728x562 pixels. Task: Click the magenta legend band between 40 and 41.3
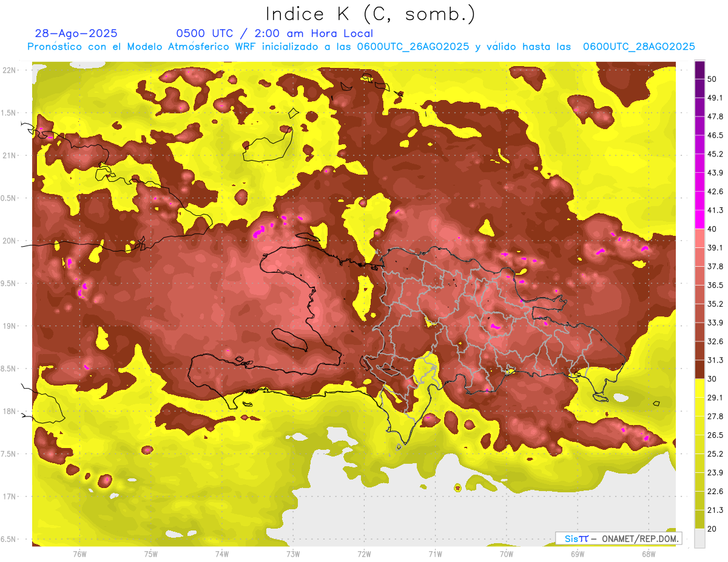[699, 219]
